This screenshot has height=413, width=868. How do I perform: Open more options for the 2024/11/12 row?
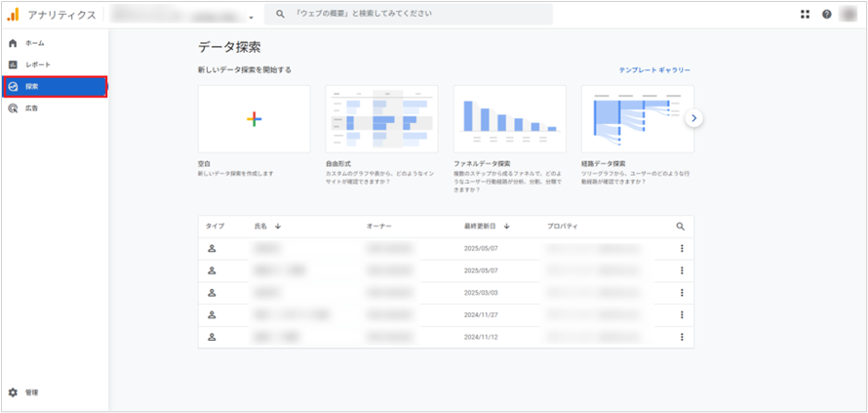coord(682,337)
